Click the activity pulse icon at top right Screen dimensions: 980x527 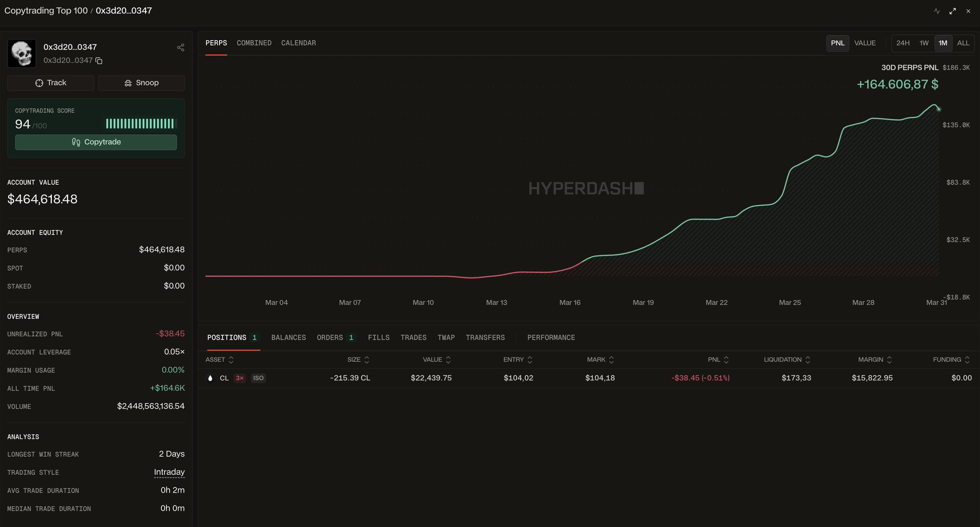pos(936,11)
